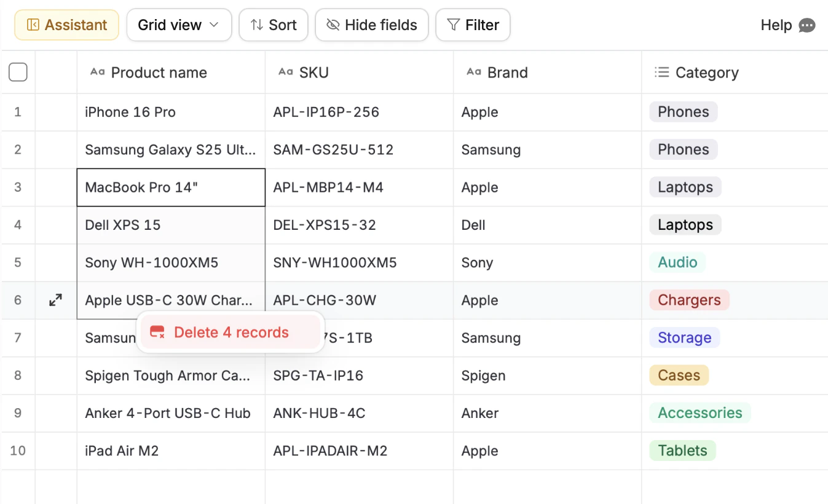Click row number 1

tap(18, 112)
